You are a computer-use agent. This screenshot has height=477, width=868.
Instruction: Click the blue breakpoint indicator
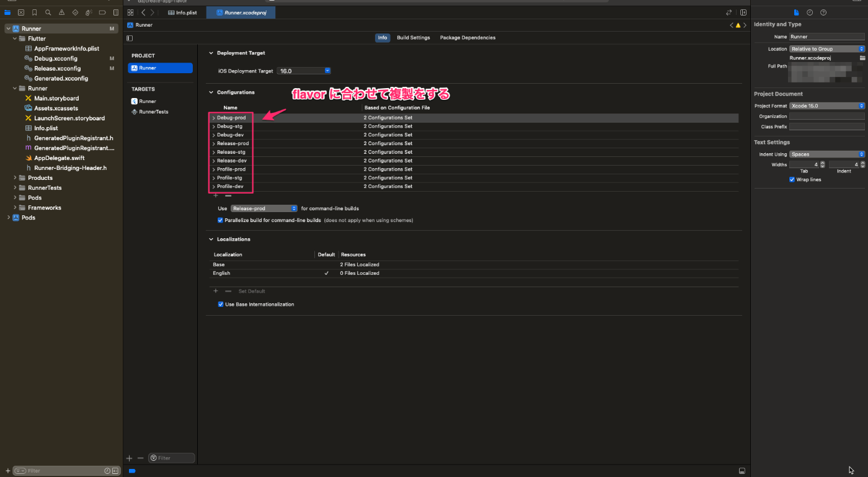tap(132, 471)
